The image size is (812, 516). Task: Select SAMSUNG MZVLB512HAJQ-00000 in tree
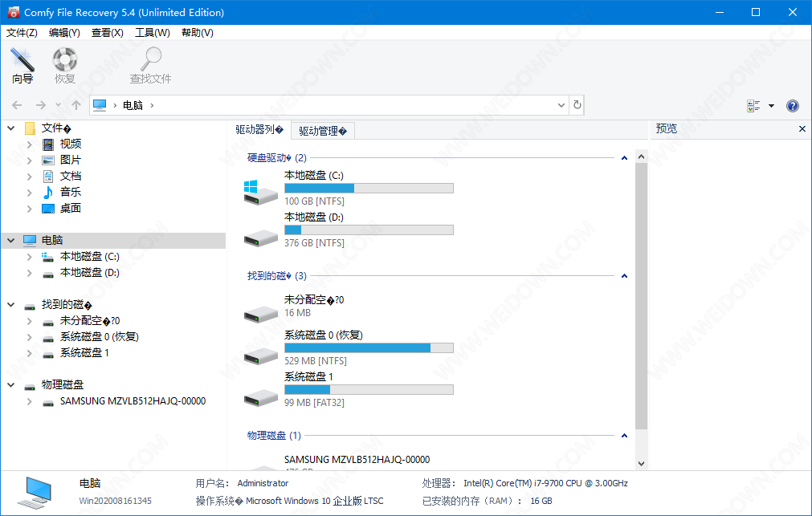pos(133,401)
